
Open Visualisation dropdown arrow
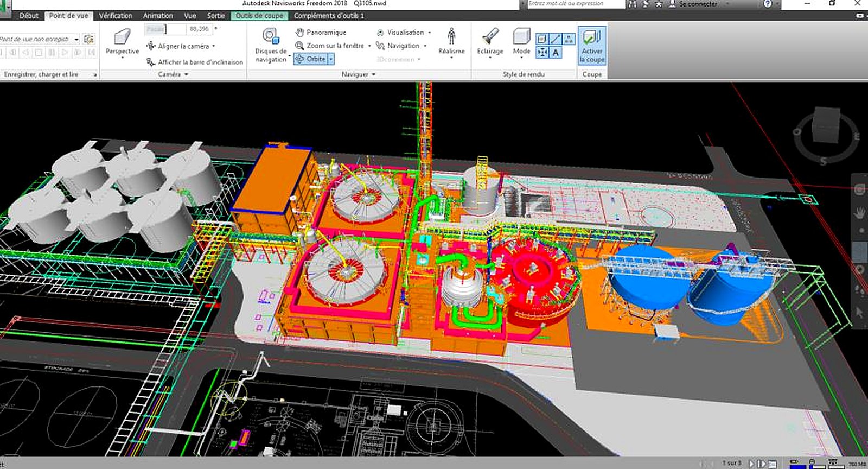[430, 33]
